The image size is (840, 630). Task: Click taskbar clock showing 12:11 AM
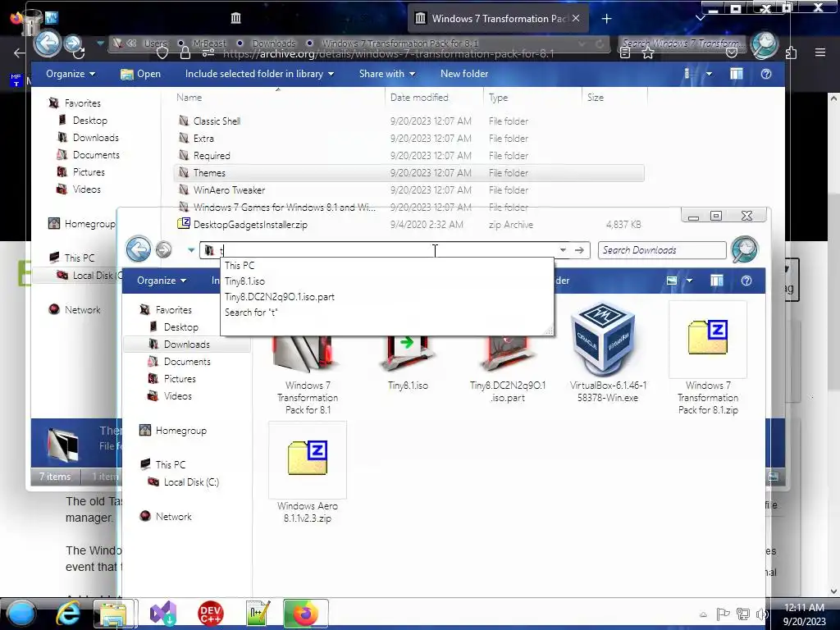(x=804, y=614)
